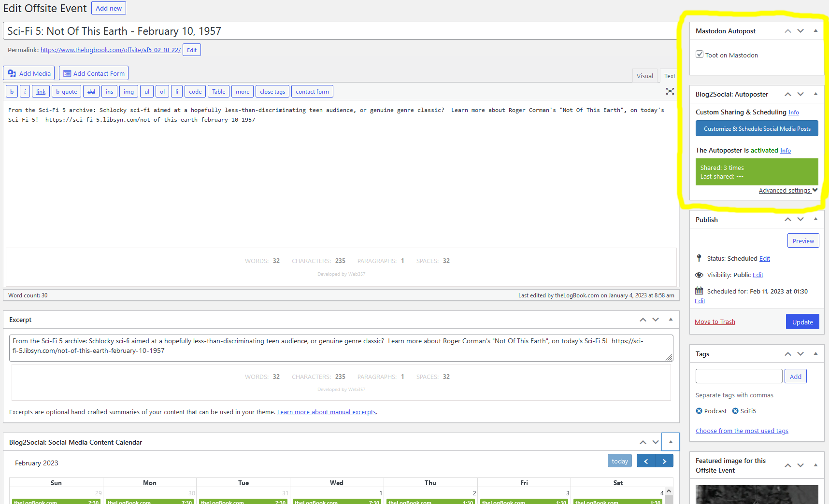Viewport: 829px width, 504px height.
Task: Click the tags input field
Action: (x=739, y=376)
